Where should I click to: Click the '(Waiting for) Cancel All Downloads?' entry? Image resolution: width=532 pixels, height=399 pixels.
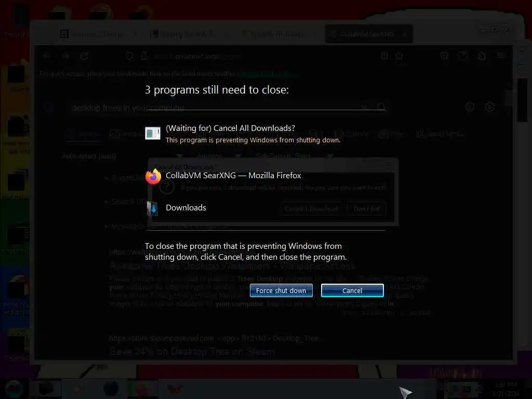tap(230, 128)
